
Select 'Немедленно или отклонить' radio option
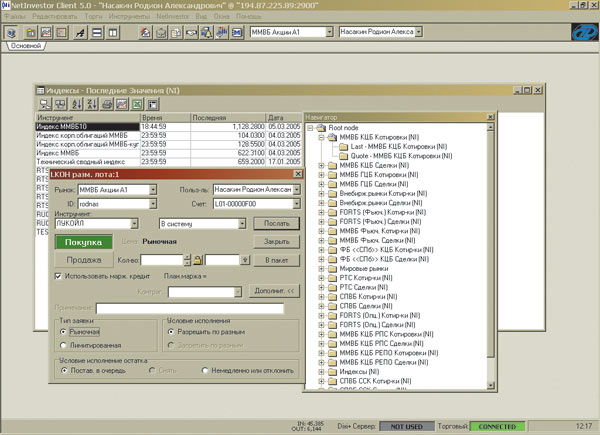tap(205, 370)
